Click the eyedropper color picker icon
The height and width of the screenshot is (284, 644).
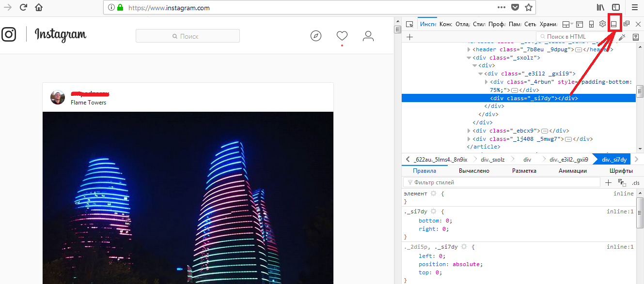click(x=622, y=37)
